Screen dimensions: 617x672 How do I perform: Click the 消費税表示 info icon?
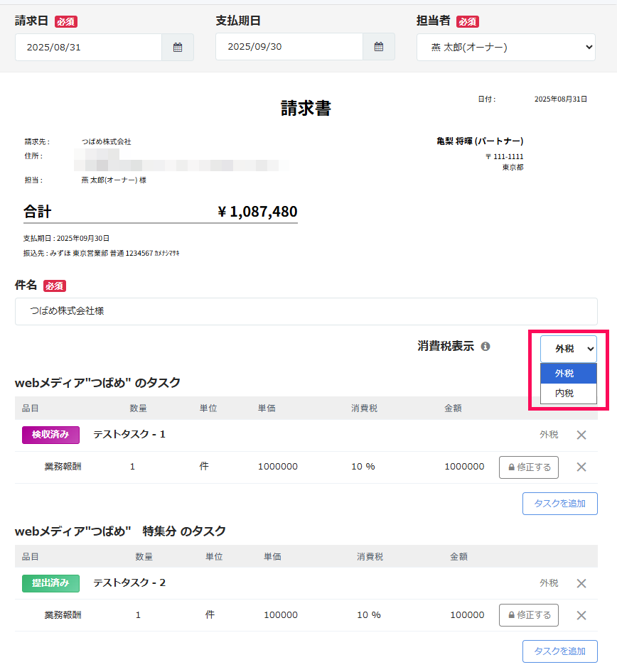pyautogui.click(x=485, y=346)
